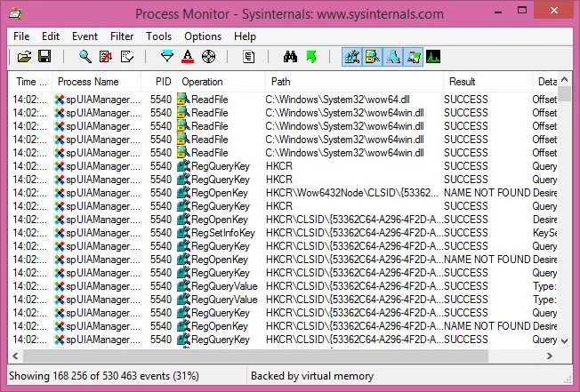
Task: Click the vertical scrollbar thumb
Action: click(x=565, y=93)
